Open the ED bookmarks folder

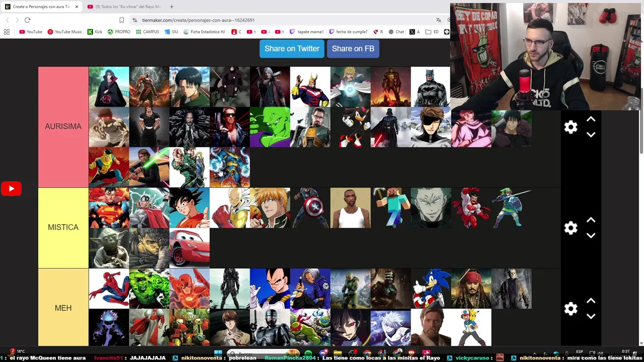click(432, 32)
